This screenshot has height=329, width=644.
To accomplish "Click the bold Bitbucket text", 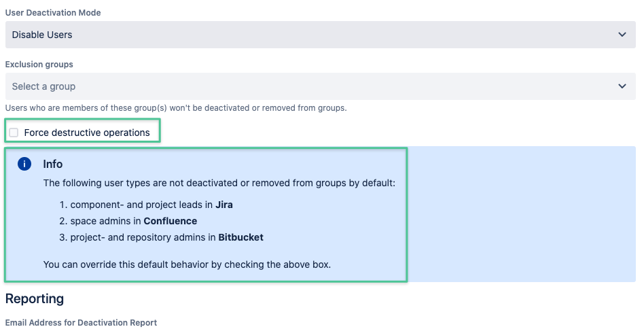I will pos(240,237).
